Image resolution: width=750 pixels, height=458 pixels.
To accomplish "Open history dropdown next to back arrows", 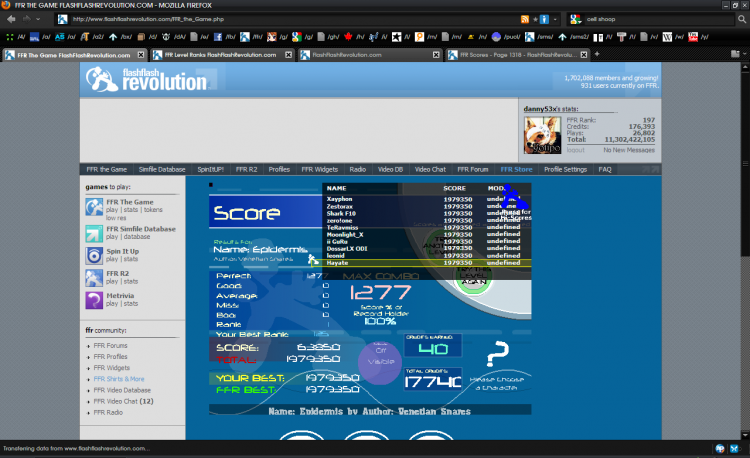I will (x=38, y=19).
